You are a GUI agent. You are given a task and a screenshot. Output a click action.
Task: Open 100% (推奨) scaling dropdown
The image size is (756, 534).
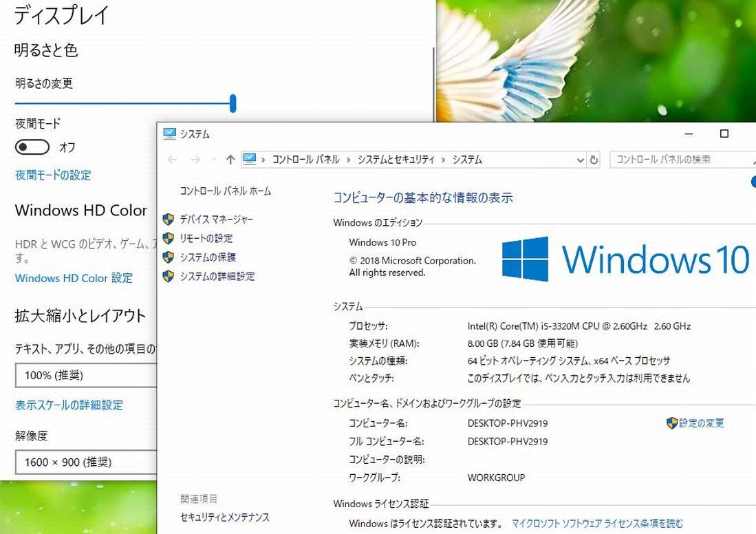86,375
